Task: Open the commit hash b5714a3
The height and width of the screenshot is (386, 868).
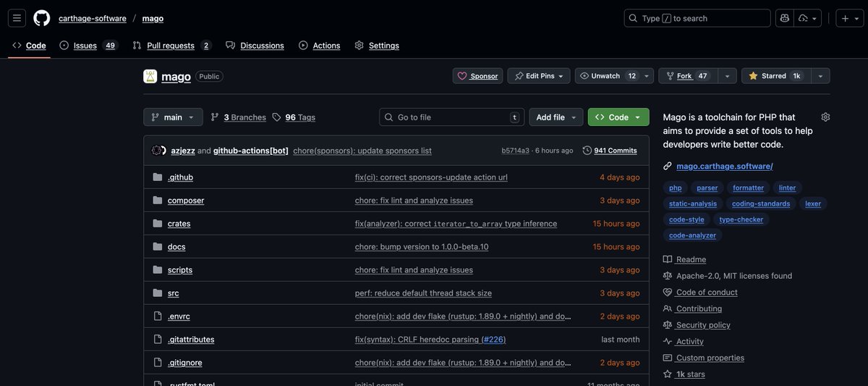Action: click(x=515, y=151)
